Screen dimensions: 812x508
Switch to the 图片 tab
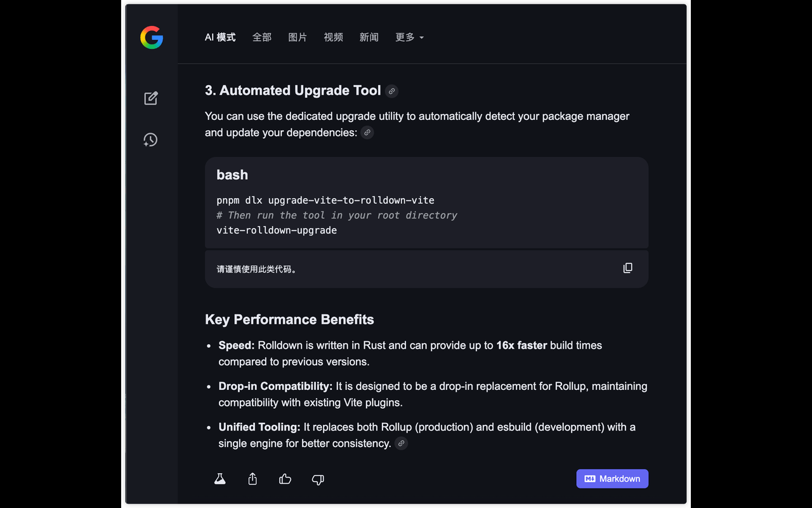click(x=298, y=37)
